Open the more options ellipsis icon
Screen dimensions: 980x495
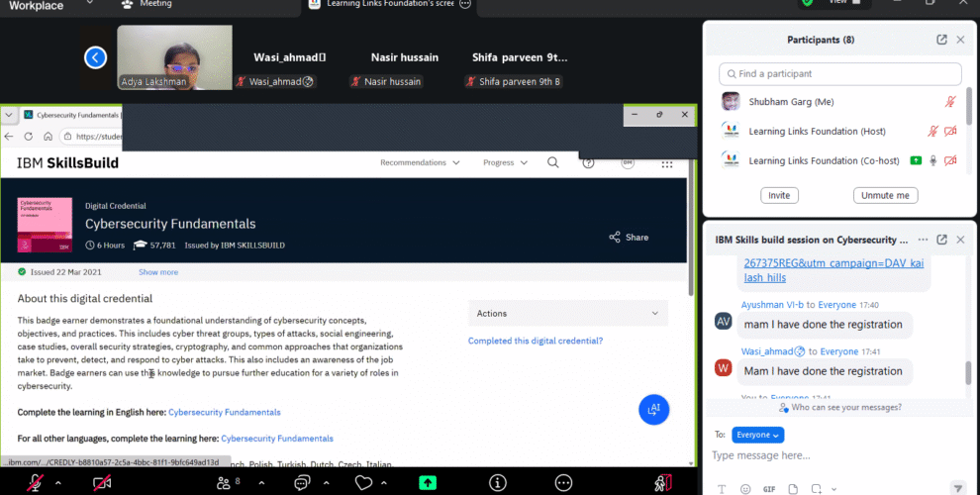pos(563,482)
